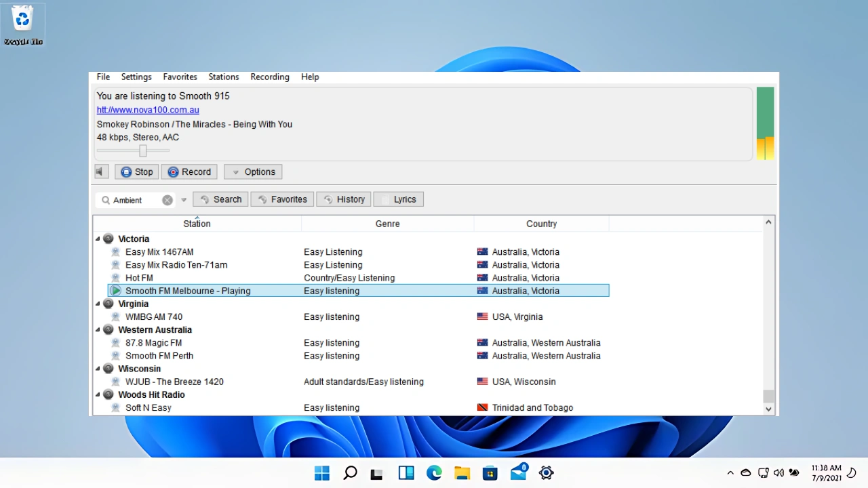Collapse the Victoria group
The image size is (868, 488).
point(98,239)
